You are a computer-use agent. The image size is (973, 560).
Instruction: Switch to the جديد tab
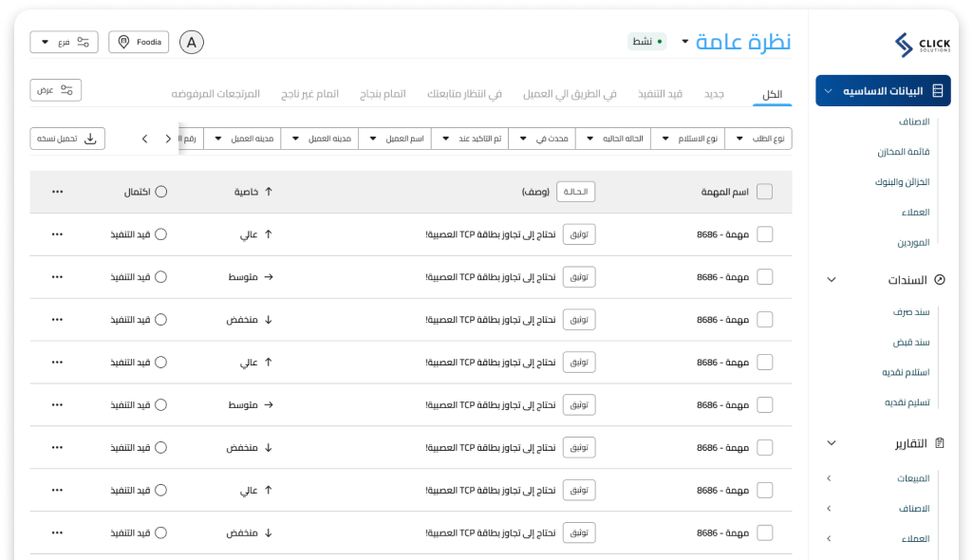[x=713, y=94]
